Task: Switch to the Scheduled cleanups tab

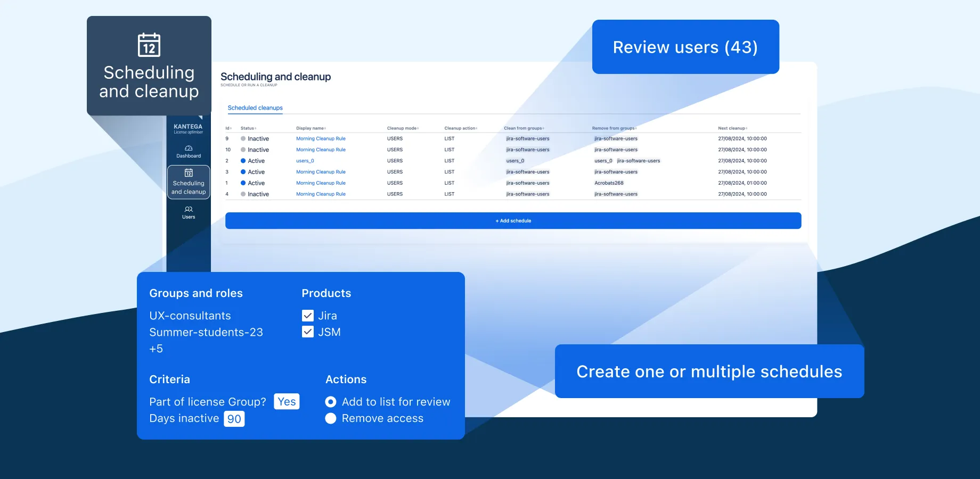Action: click(255, 108)
